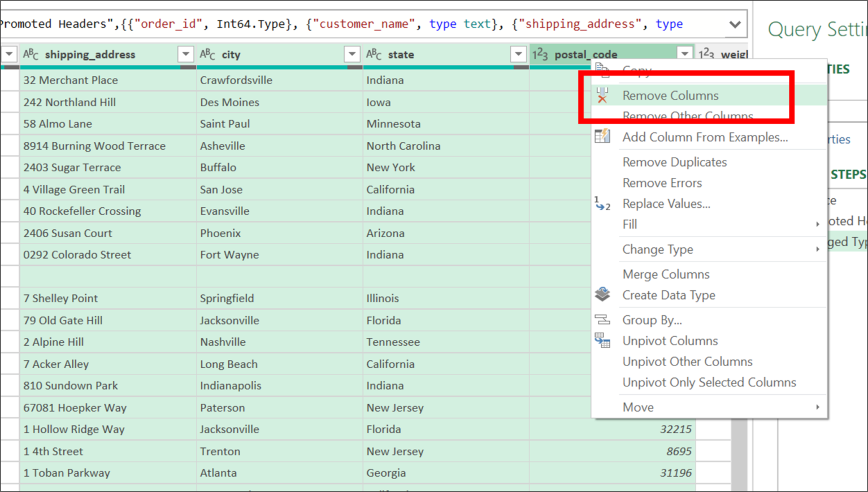Choose Unpivot Only Selected Columns
Image resolution: width=868 pixels, height=492 pixels.
tap(709, 382)
